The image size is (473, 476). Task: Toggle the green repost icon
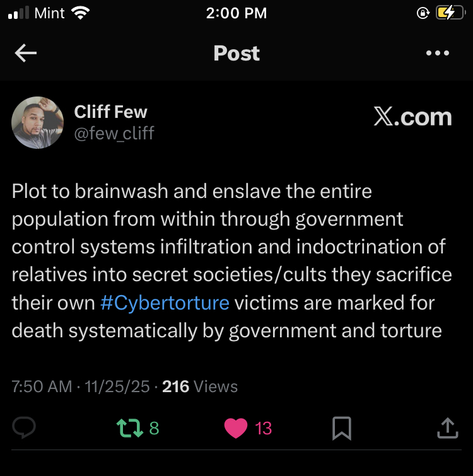point(130,428)
